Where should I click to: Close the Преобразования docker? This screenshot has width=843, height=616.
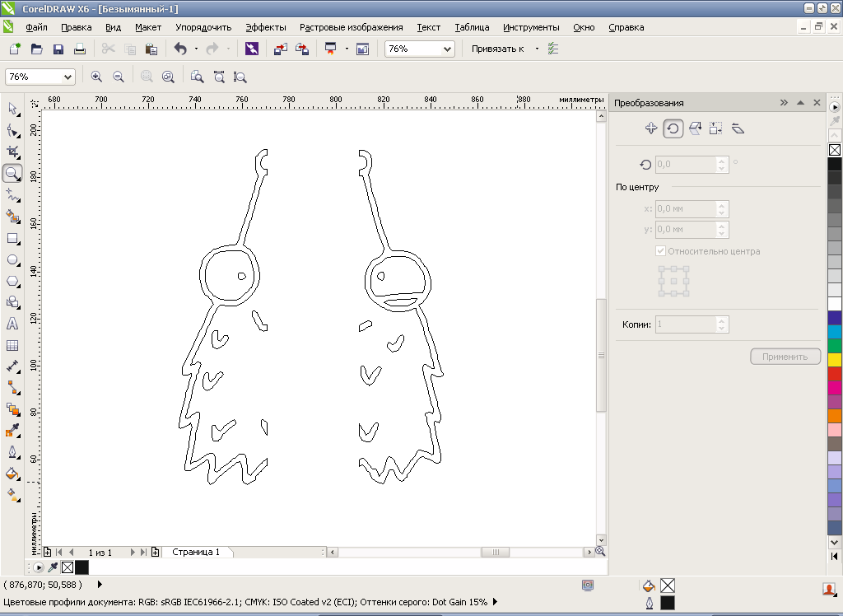(x=817, y=103)
